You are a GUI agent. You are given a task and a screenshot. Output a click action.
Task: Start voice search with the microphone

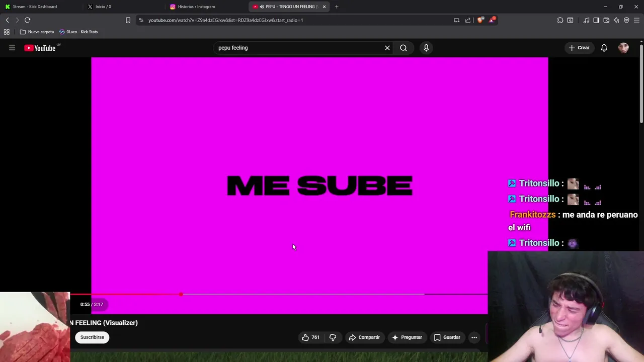click(x=426, y=48)
